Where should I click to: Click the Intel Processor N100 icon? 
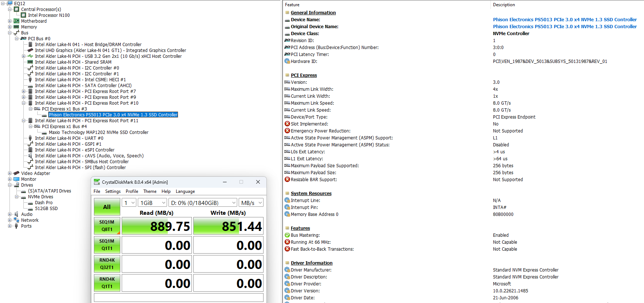(23, 15)
